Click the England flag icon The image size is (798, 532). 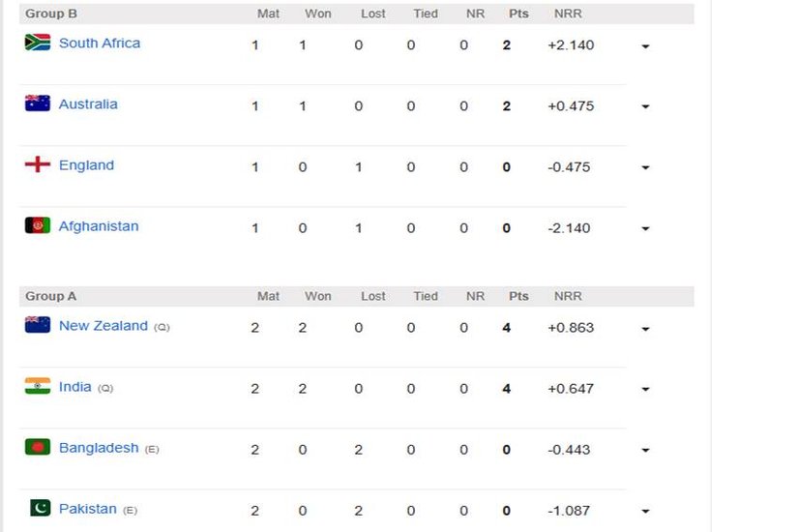coord(38,164)
